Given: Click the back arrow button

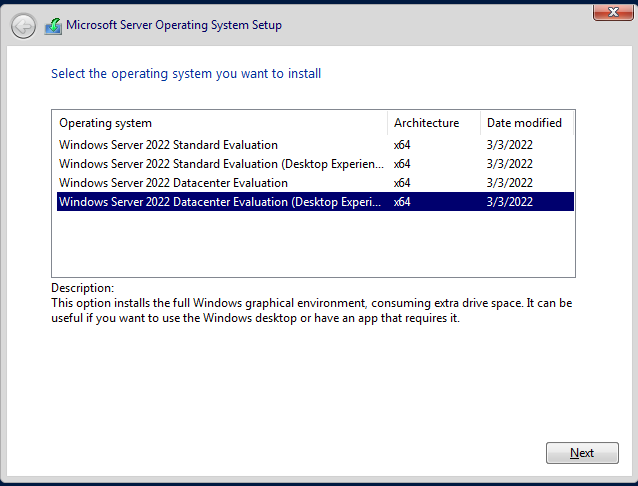Looking at the screenshot, I should pyautogui.click(x=23, y=26).
